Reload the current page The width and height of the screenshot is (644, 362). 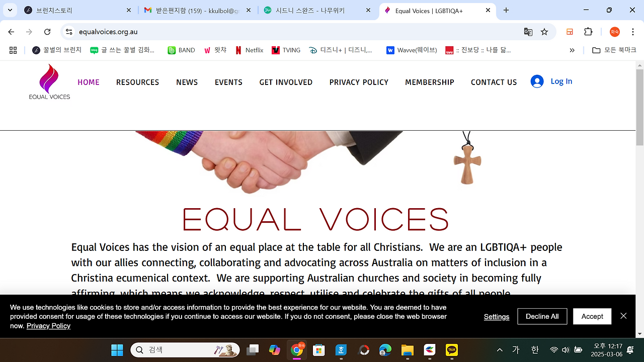(47, 32)
